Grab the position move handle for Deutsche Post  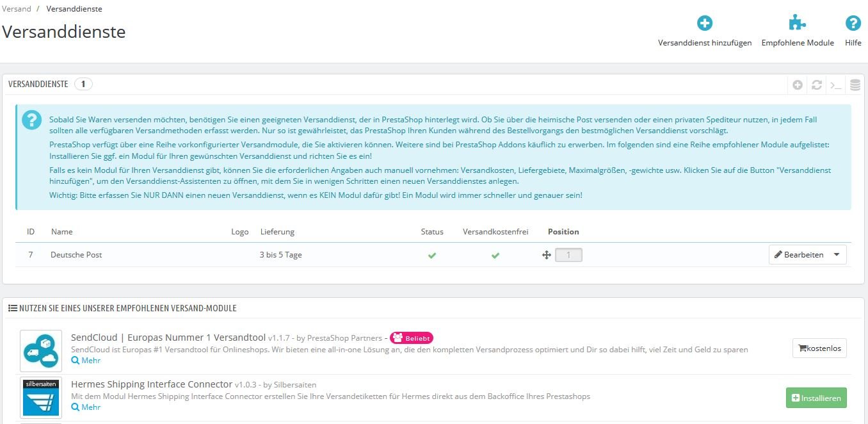coord(547,255)
